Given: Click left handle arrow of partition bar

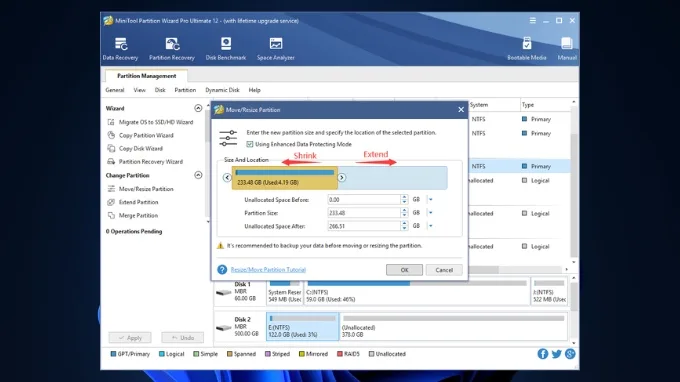Looking at the screenshot, I should tap(227, 177).
